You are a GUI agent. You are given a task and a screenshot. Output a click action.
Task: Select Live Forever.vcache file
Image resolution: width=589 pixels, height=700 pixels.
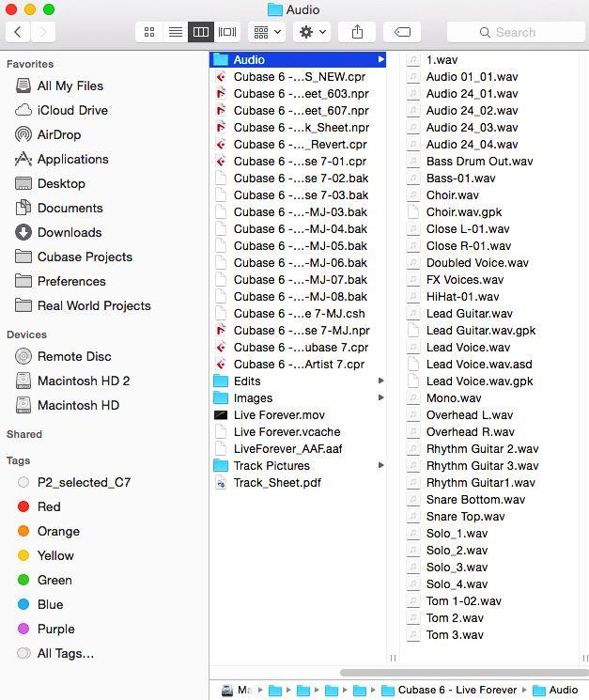[298, 431]
